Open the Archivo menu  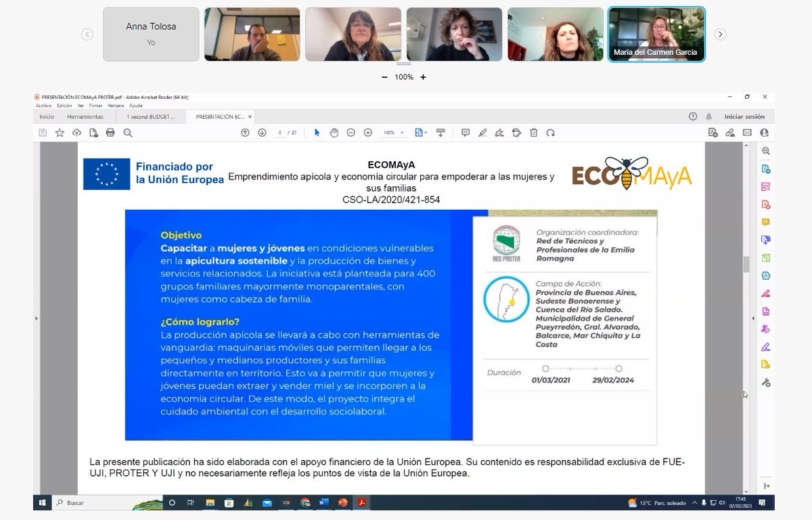tap(43, 106)
